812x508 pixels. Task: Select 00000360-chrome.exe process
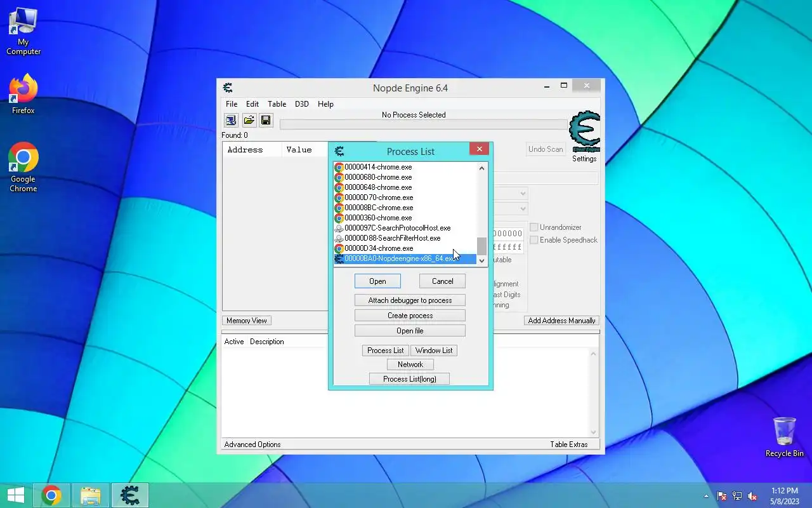coord(405,218)
